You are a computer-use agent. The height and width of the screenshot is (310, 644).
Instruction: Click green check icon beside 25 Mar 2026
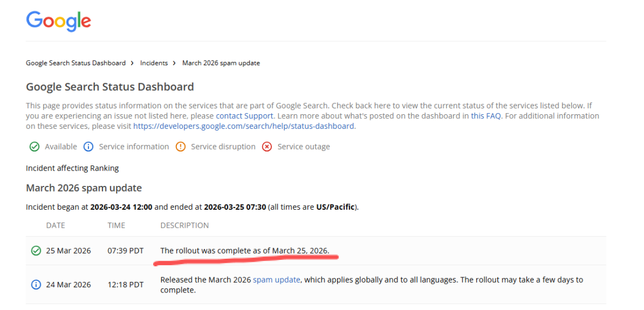(36, 251)
